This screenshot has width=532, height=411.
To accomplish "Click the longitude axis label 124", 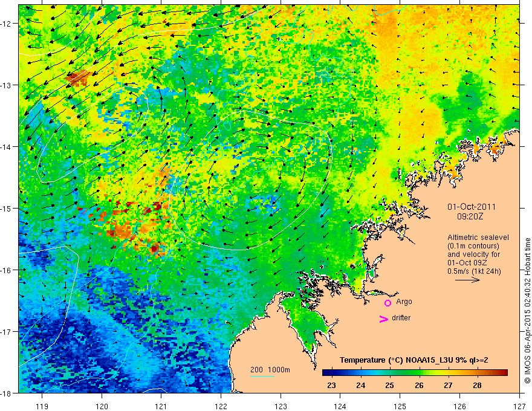I will click(340, 406).
